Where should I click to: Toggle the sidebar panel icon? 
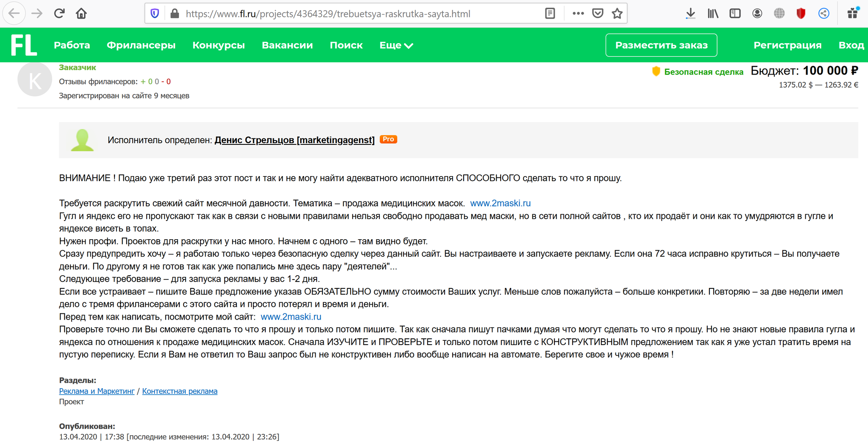[735, 14]
